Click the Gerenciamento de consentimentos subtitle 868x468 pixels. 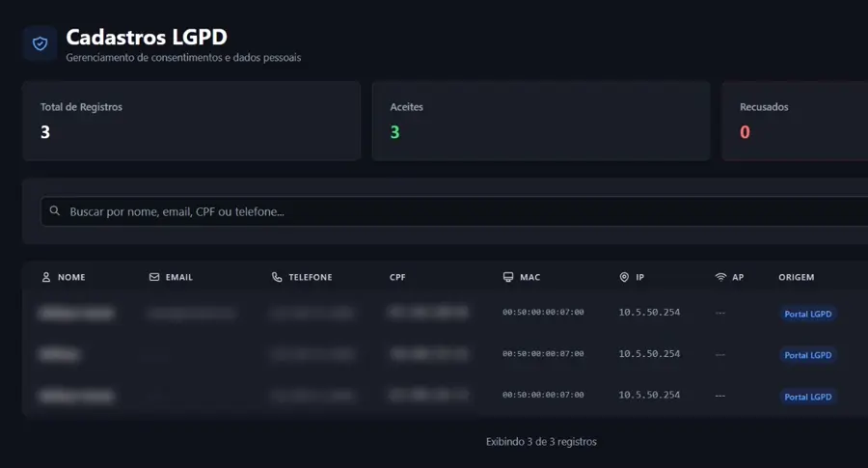click(x=183, y=58)
